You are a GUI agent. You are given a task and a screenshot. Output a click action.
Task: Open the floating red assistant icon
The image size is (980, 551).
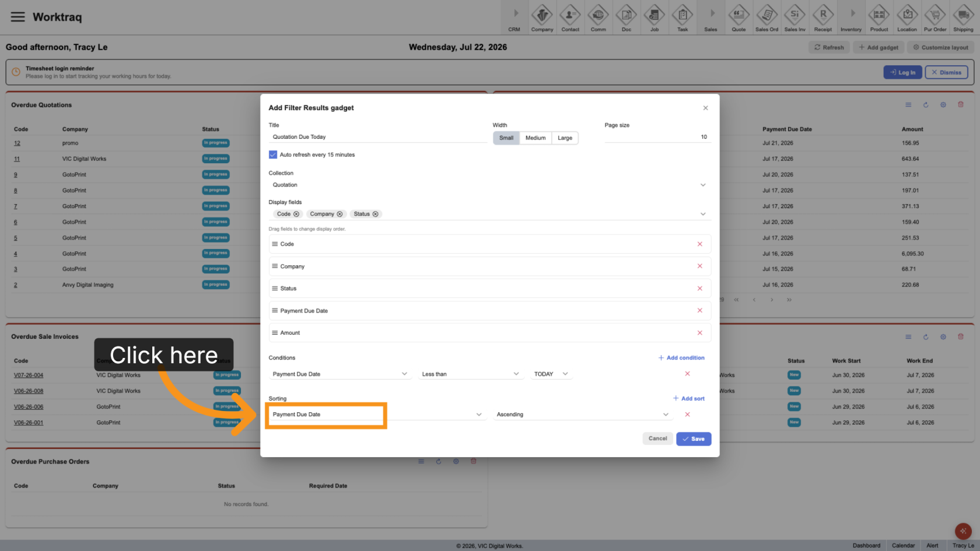pyautogui.click(x=963, y=531)
